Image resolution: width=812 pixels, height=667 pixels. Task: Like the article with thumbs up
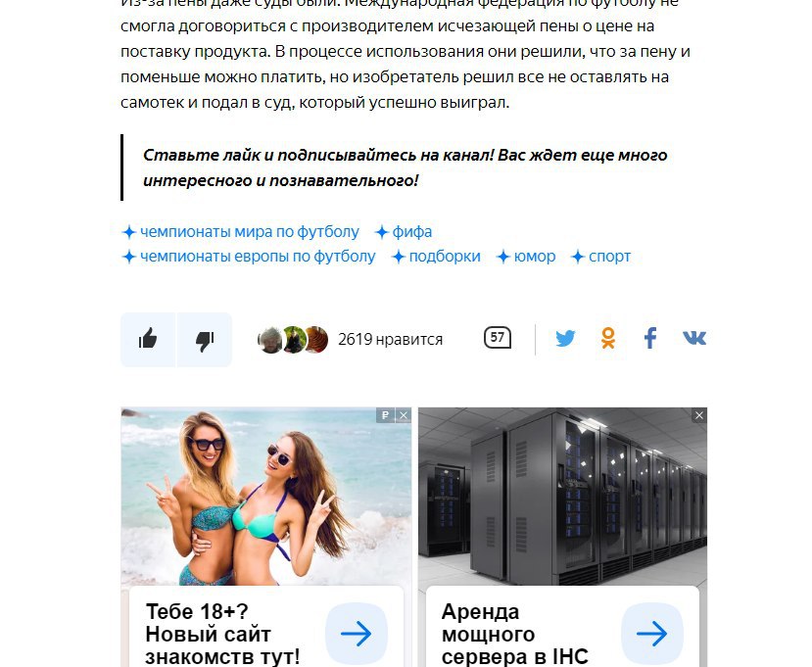coord(148,340)
